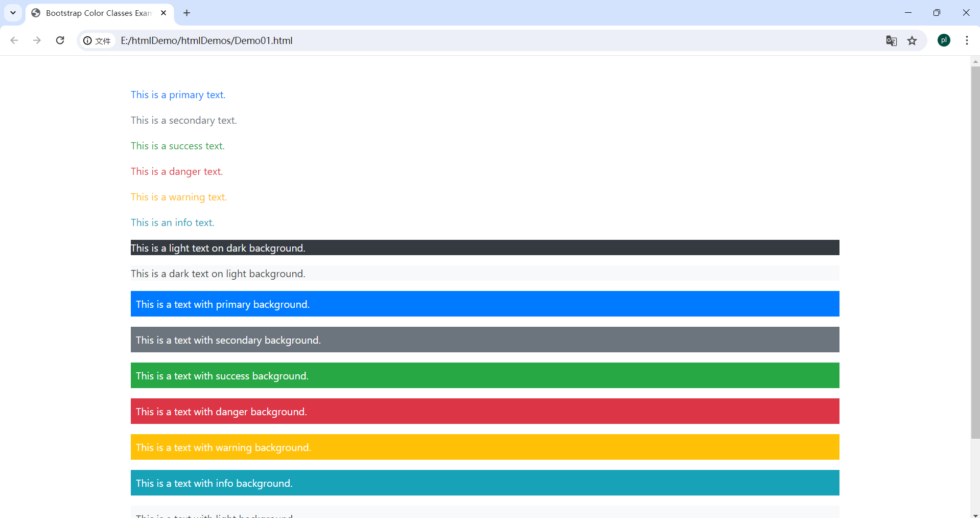Screen dimensions: 980x518
Task: Click the green success background block
Action: tap(485, 375)
